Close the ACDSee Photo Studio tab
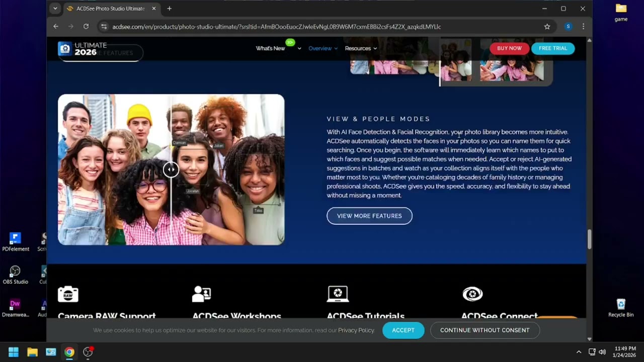This screenshot has height=362, width=644. click(154, 9)
